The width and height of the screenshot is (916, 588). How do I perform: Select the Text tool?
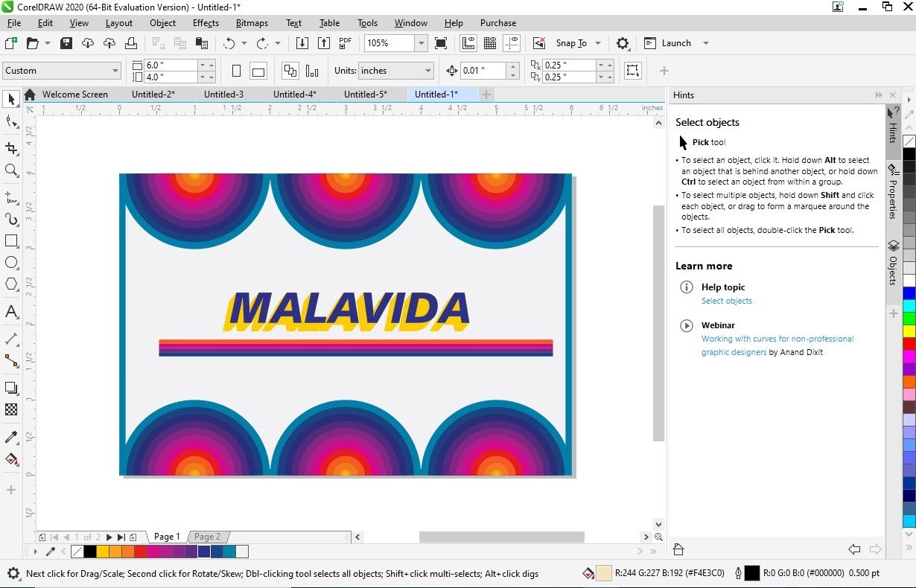tap(11, 312)
